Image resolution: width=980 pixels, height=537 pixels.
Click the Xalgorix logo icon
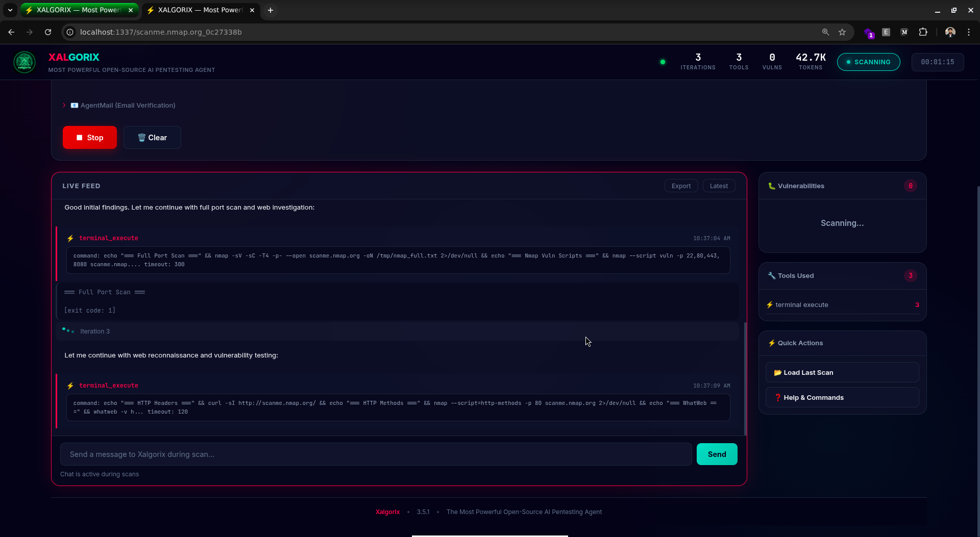[24, 62]
